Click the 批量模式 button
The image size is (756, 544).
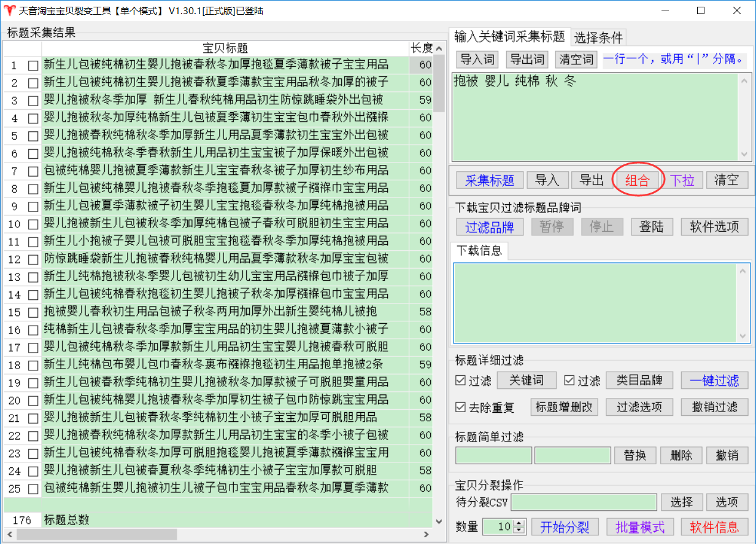pyautogui.click(x=640, y=527)
